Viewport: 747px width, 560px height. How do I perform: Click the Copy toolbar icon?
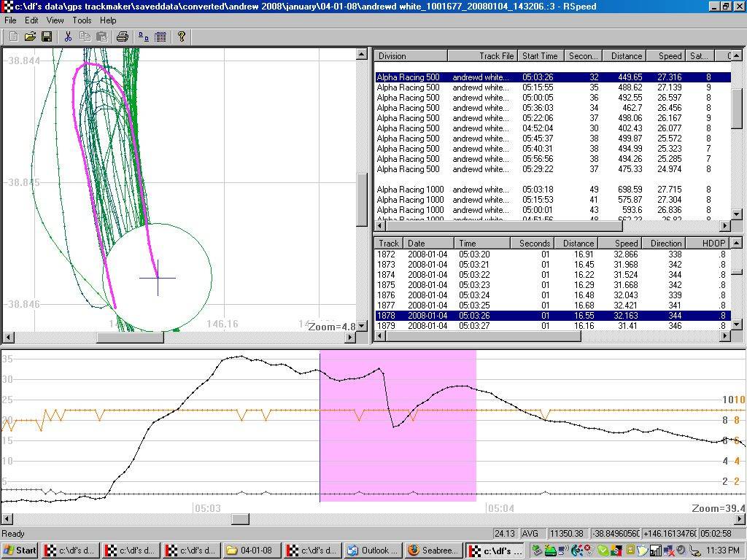pos(85,36)
